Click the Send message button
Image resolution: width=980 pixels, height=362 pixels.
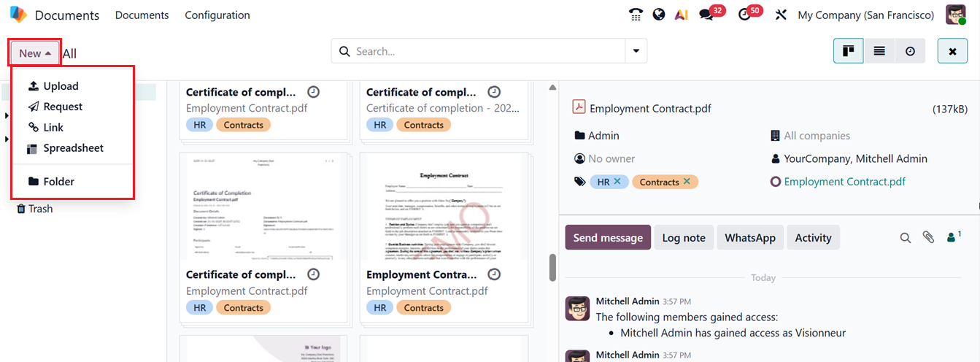point(608,238)
